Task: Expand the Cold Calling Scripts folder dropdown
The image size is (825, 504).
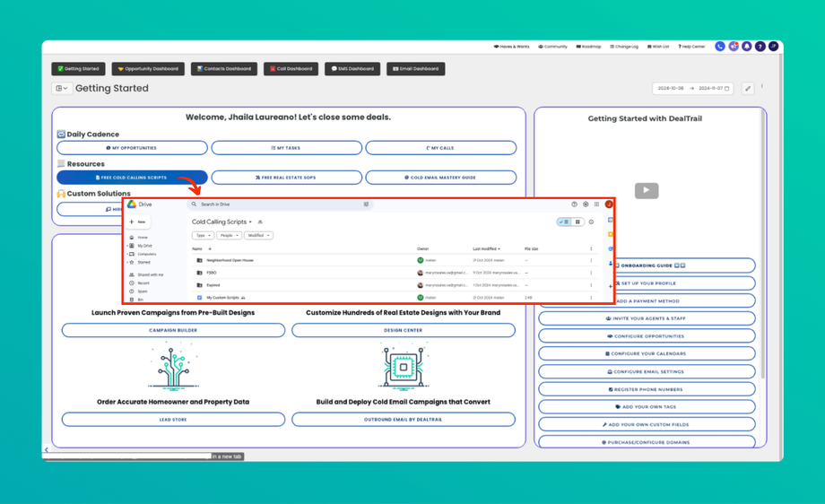Action: (x=250, y=222)
